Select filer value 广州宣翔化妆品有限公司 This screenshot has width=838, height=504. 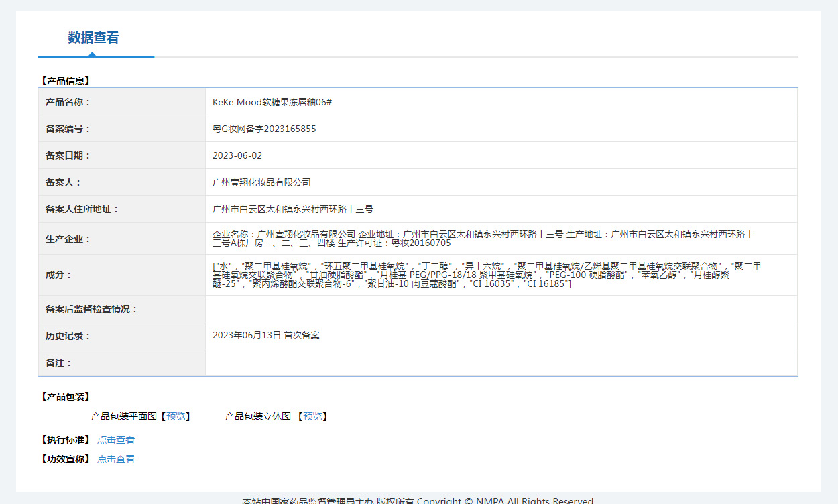click(261, 182)
